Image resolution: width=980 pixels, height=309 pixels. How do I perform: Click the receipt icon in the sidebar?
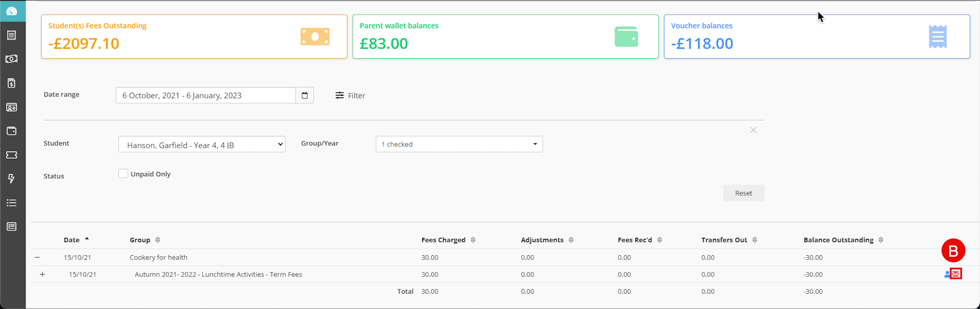point(12,35)
